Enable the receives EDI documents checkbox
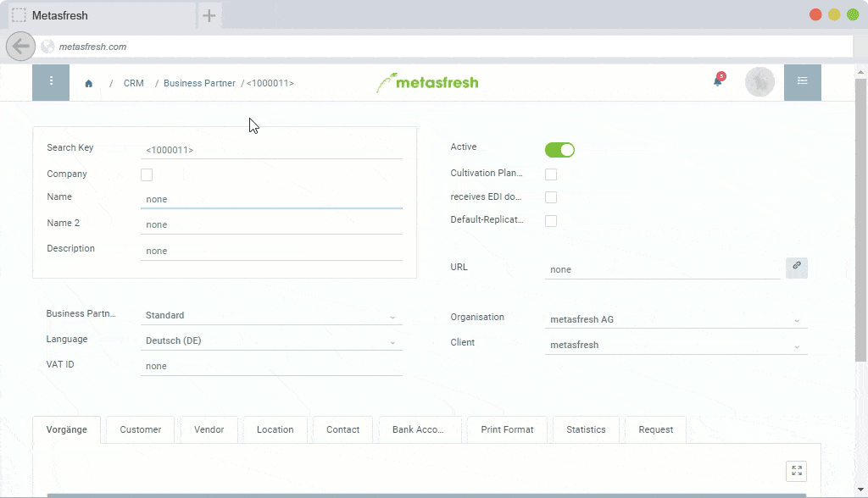The height and width of the screenshot is (498, 868). [551, 197]
